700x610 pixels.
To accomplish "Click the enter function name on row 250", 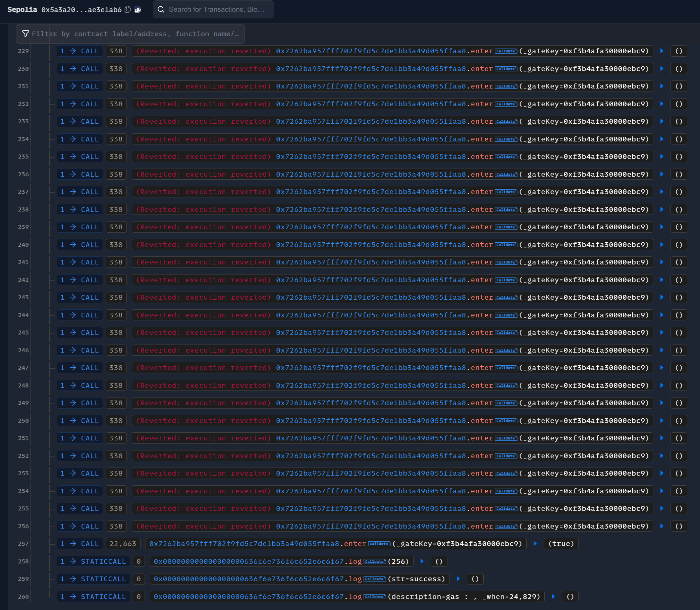I will click(482, 421).
